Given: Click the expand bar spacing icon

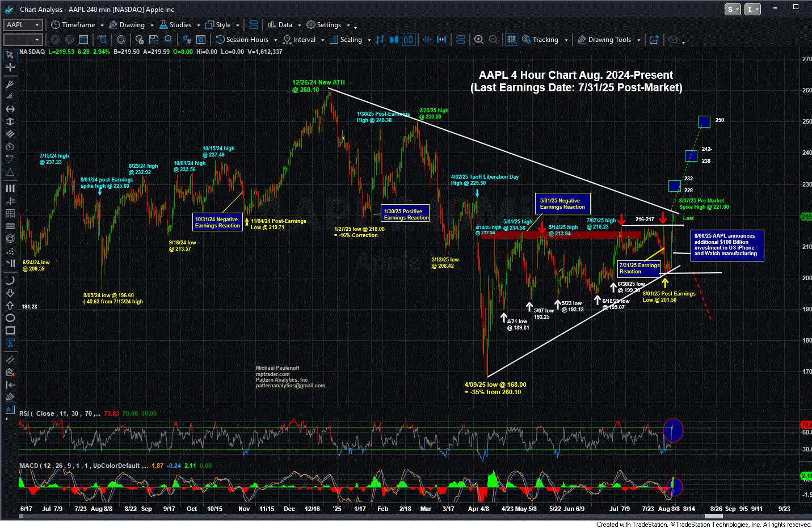Looking at the screenshot, I should coord(441,39).
